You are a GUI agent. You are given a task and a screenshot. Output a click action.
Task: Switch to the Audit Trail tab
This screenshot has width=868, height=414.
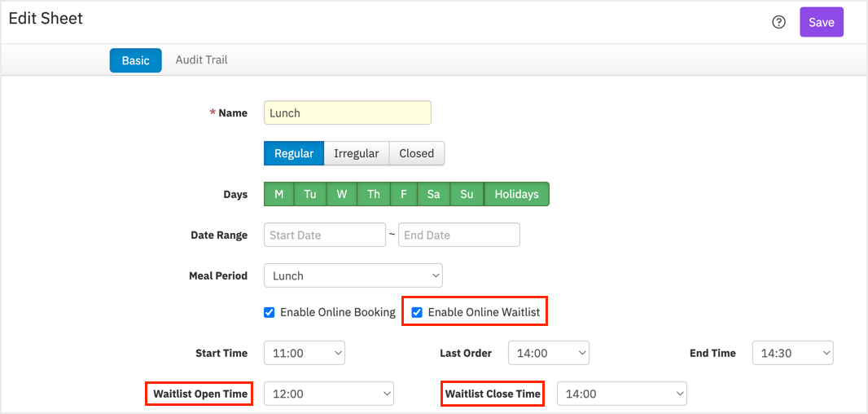201,59
